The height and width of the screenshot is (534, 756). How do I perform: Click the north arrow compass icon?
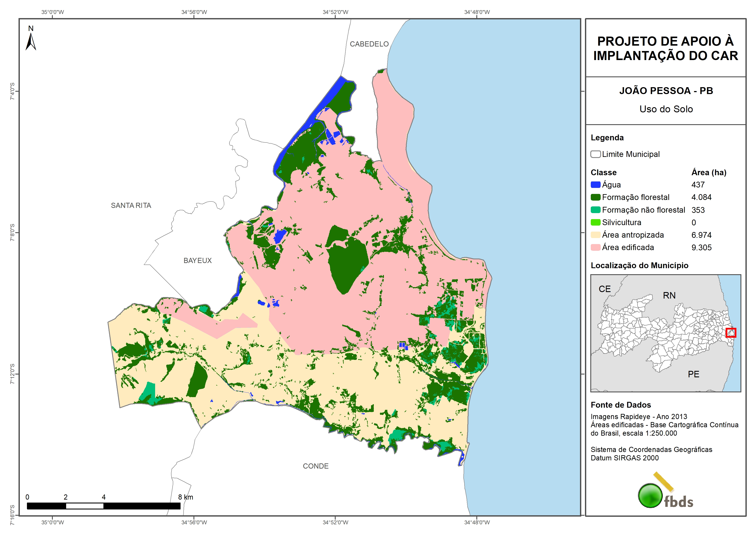31,41
